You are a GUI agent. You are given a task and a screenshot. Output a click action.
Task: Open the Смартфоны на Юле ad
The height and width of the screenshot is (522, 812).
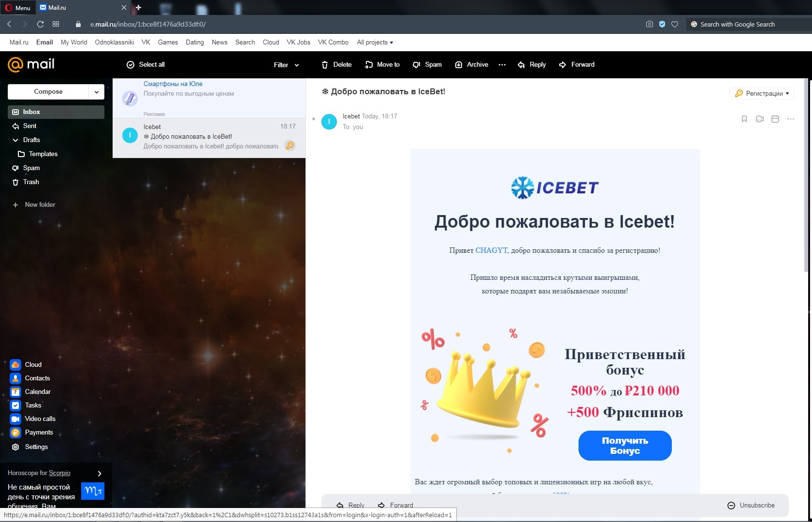[209, 98]
